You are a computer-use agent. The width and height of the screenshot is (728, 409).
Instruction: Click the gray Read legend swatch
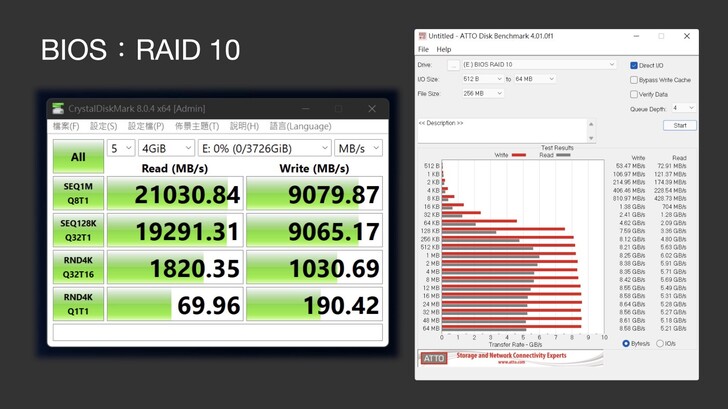(x=563, y=155)
